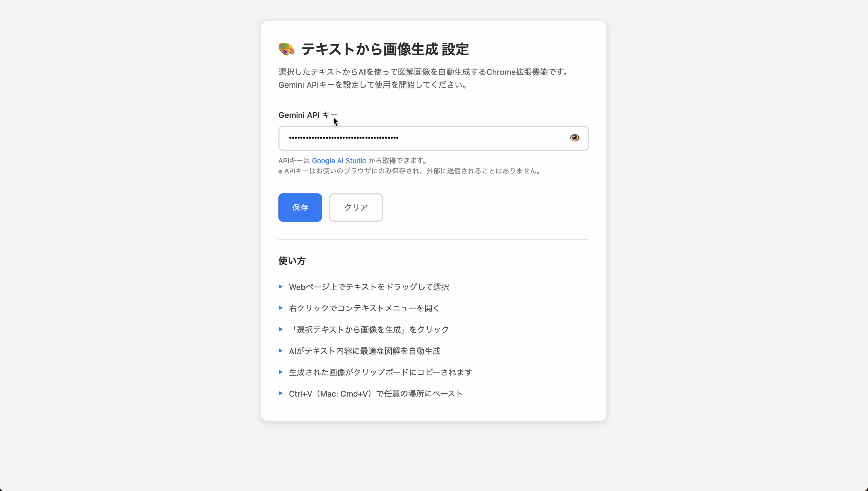Viewport: 868px width, 491px height.
Task: Open the Google AI Studio link
Action: tap(339, 161)
